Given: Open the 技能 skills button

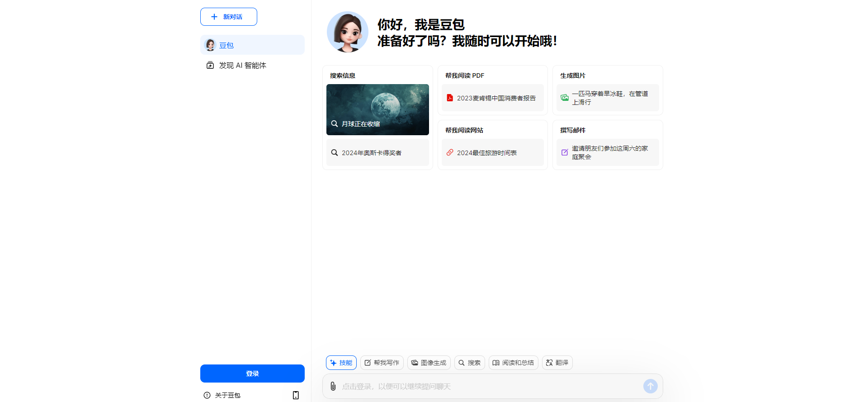Looking at the screenshot, I should (341, 363).
